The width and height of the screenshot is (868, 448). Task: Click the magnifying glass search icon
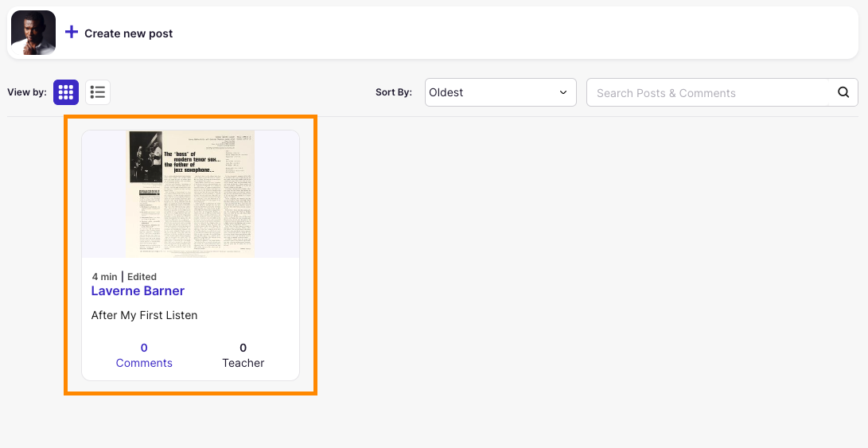pos(843,92)
